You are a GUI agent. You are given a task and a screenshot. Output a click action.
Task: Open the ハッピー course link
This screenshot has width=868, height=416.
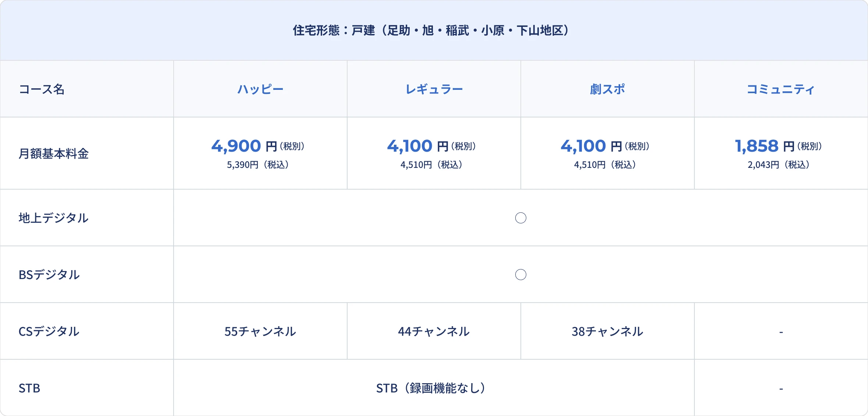coord(260,89)
